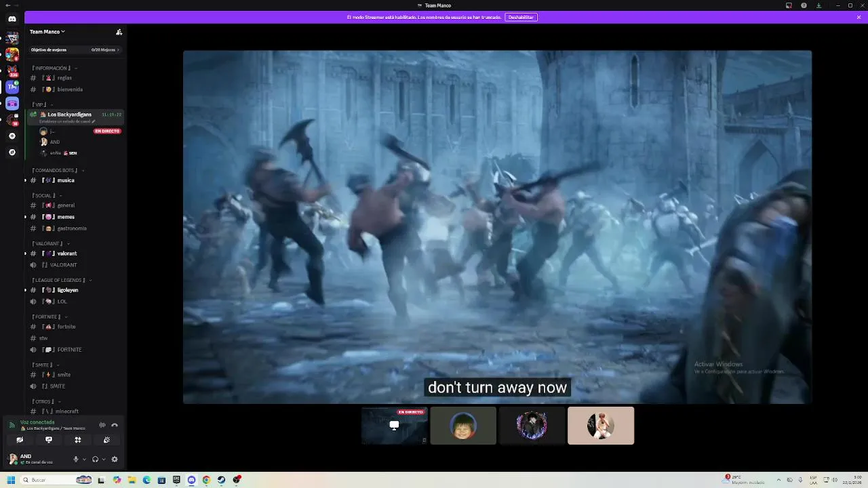
Task: Open noise suppression icon beside Voz conectada
Action: point(102,425)
